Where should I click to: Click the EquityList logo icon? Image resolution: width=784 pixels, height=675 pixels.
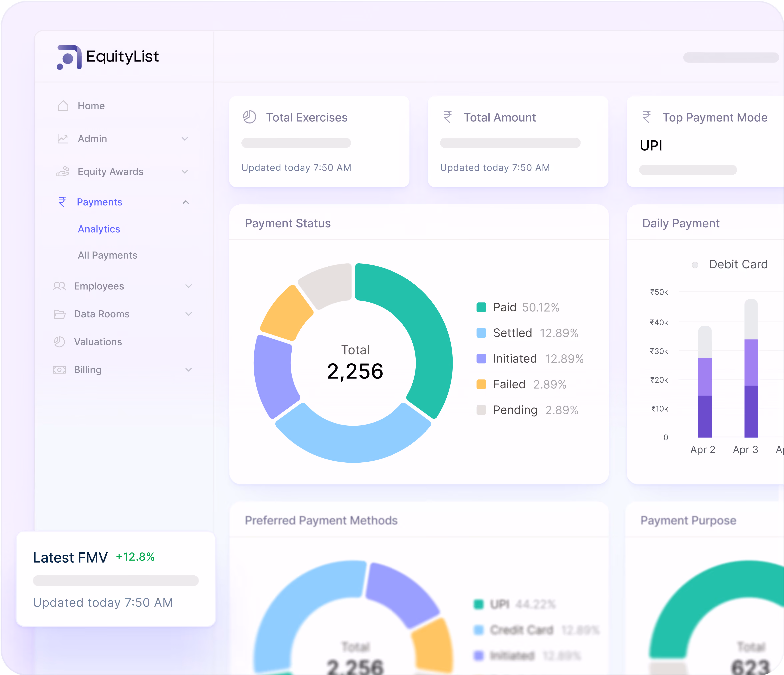tap(69, 57)
